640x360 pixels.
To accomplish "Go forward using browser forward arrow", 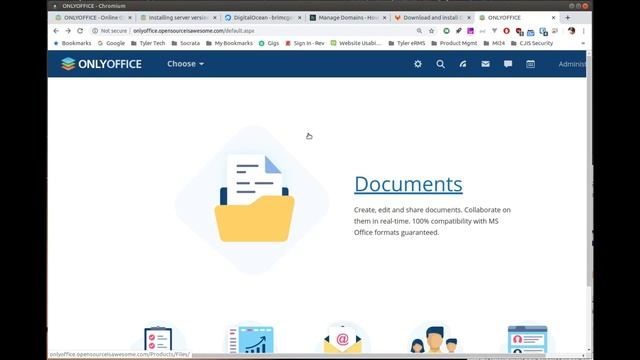I will [68, 31].
